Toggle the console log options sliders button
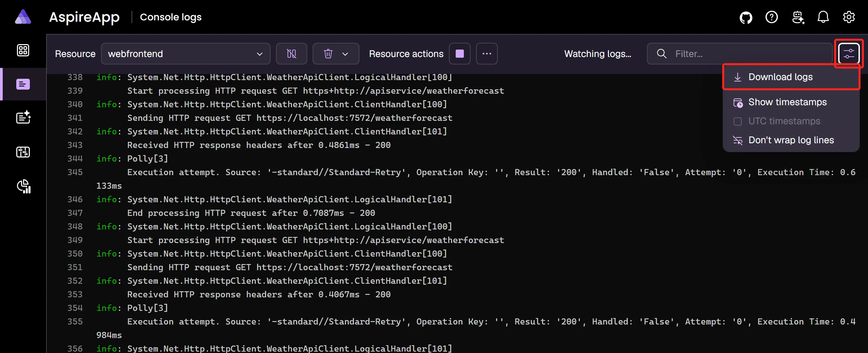This screenshot has height=353, width=868. 849,54
